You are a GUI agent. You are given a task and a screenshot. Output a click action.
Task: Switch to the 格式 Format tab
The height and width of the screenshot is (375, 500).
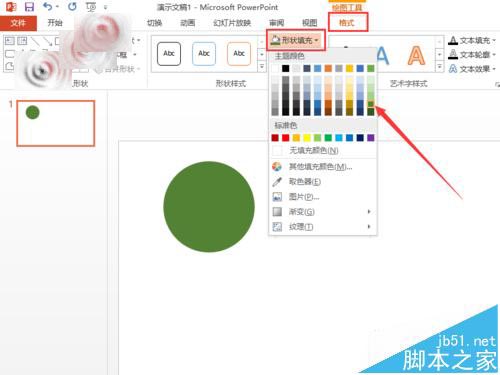(x=347, y=22)
